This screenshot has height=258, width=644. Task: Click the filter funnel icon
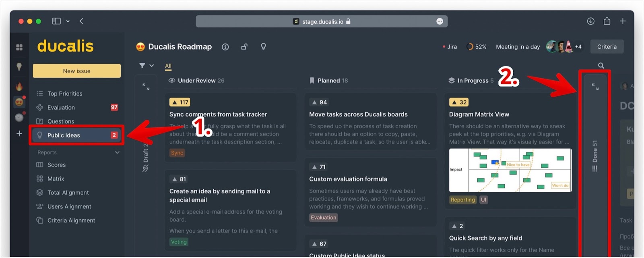(142, 65)
